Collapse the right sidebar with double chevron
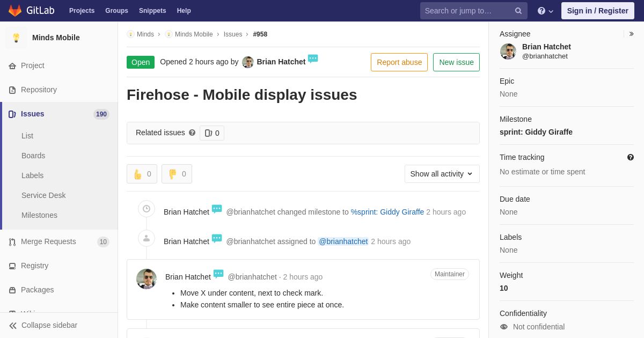Viewport: 644px width, 338px height. pyautogui.click(x=632, y=34)
